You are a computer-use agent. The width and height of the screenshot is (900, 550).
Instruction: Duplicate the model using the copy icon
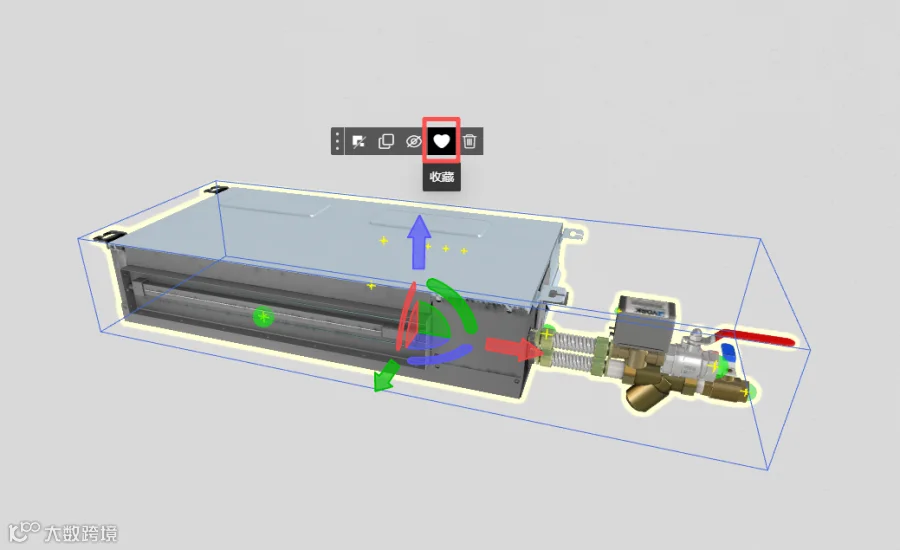tap(386, 141)
